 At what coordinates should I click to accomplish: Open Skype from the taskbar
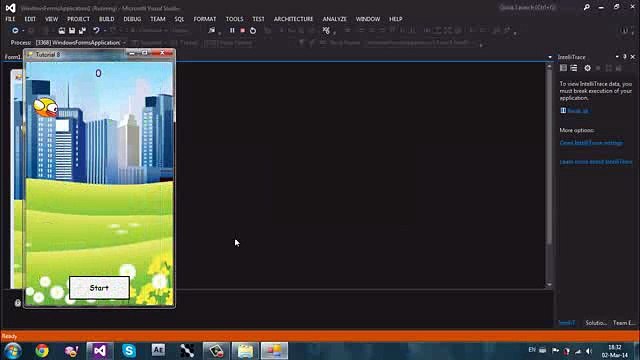point(129,351)
